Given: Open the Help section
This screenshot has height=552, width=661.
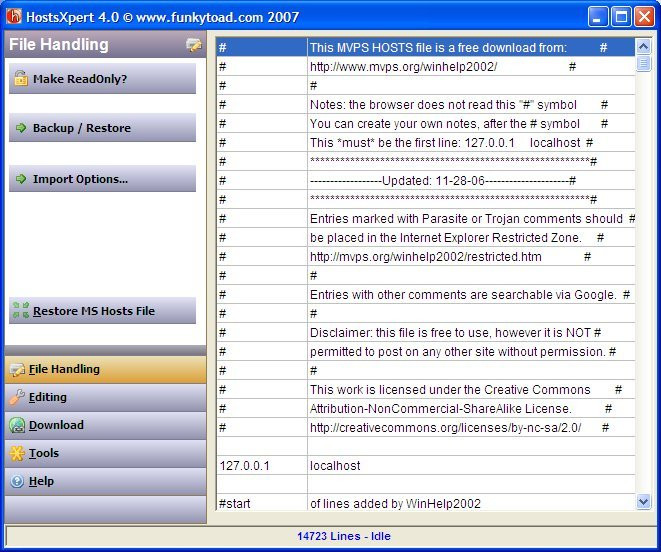Looking at the screenshot, I should click(105, 481).
